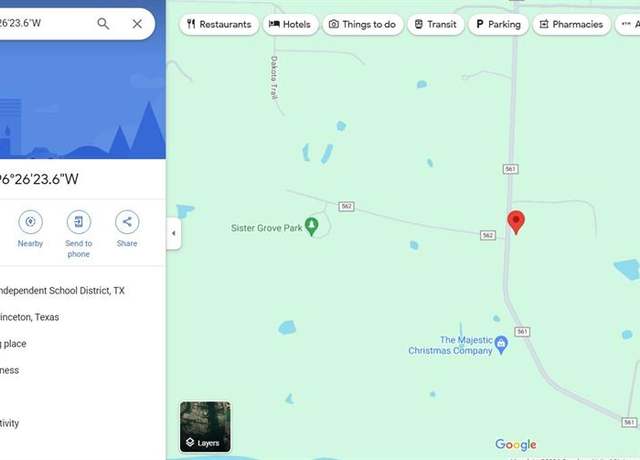Select the Restaurants filter chip
The width and height of the screenshot is (640, 460).
click(x=219, y=24)
